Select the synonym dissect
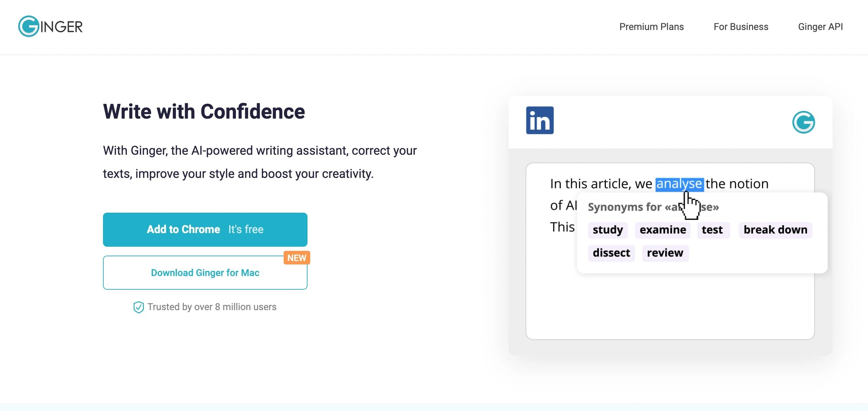Image resolution: width=868 pixels, height=411 pixels. point(611,253)
